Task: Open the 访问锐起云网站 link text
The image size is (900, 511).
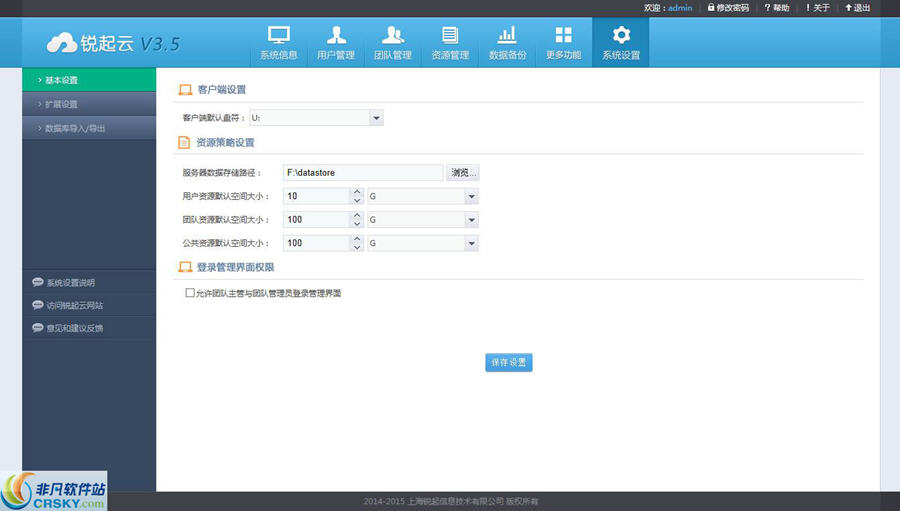Action: coord(75,305)
